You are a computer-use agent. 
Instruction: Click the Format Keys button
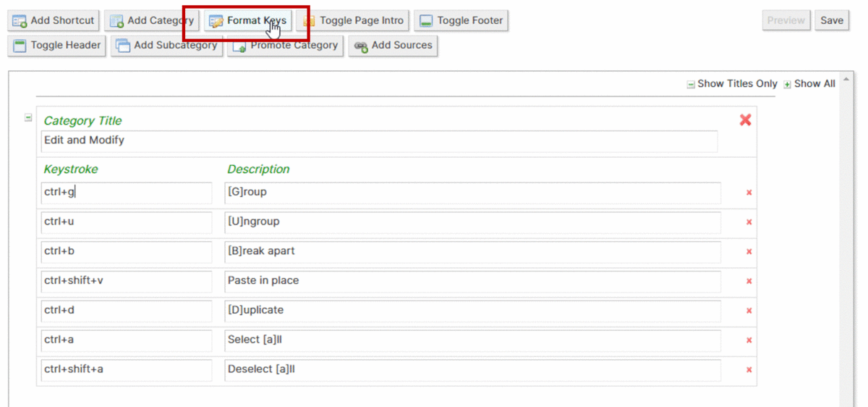247,20
